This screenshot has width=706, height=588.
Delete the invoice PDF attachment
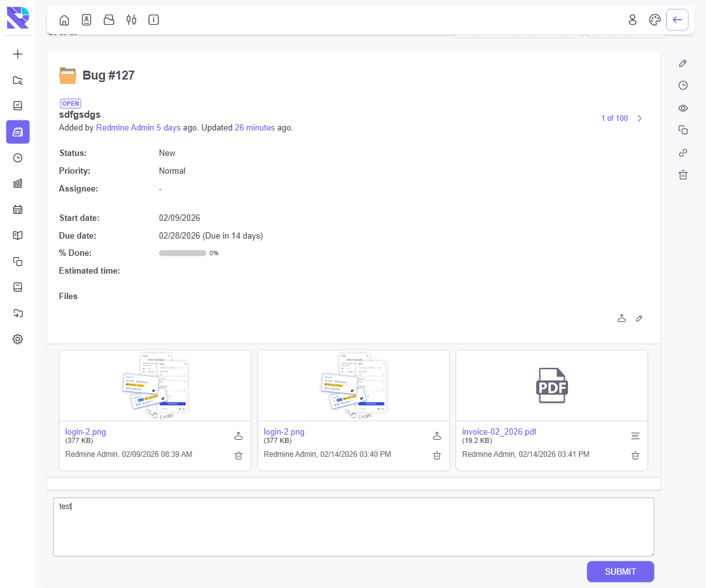[635, 455]
